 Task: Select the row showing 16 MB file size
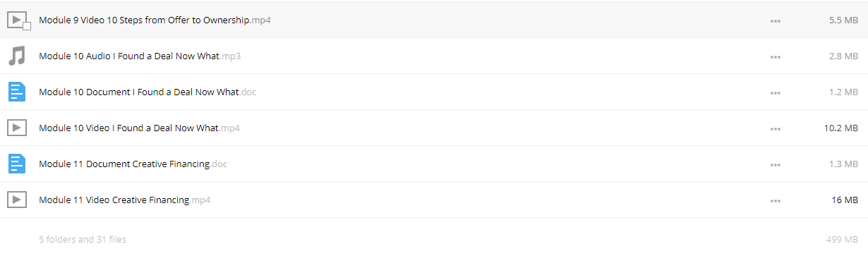(434, 200)
